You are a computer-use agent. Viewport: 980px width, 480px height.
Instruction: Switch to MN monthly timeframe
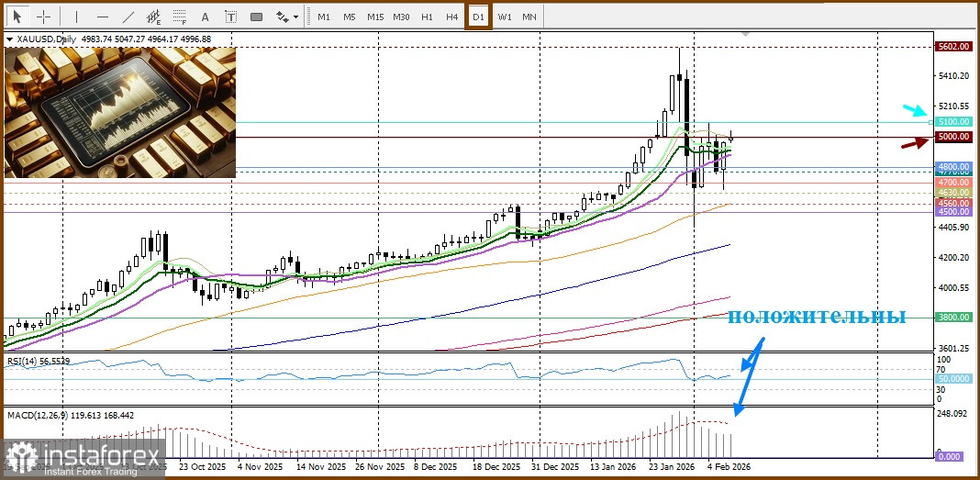click(529, 17)
